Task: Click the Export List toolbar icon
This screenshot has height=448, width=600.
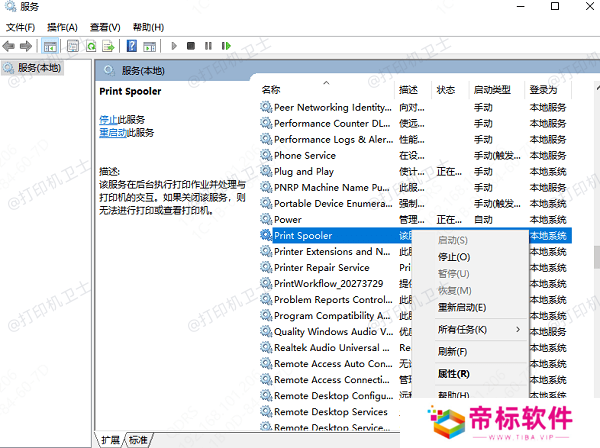Action: click(x=108, y=46)
